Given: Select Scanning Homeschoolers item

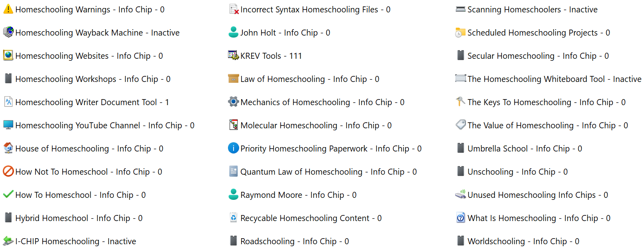Looking at the screenshot, I should click(x=532, y=10).
